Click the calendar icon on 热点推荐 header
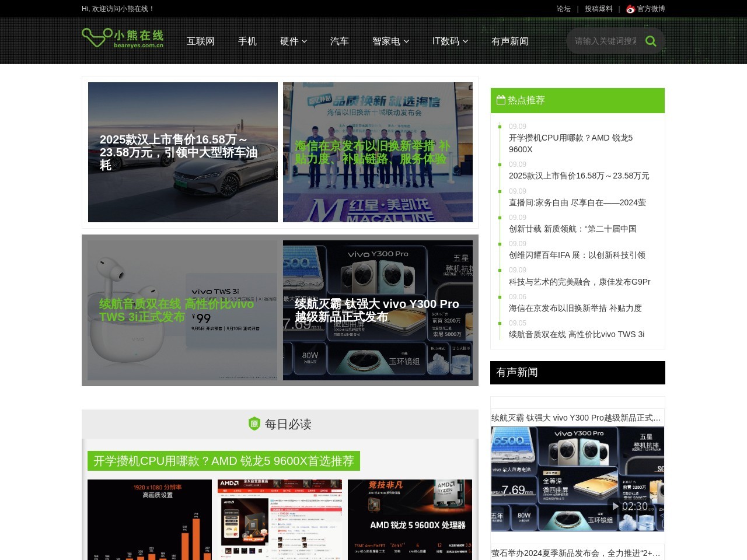This screenshot has width=747, height=560. click(501, 100)
